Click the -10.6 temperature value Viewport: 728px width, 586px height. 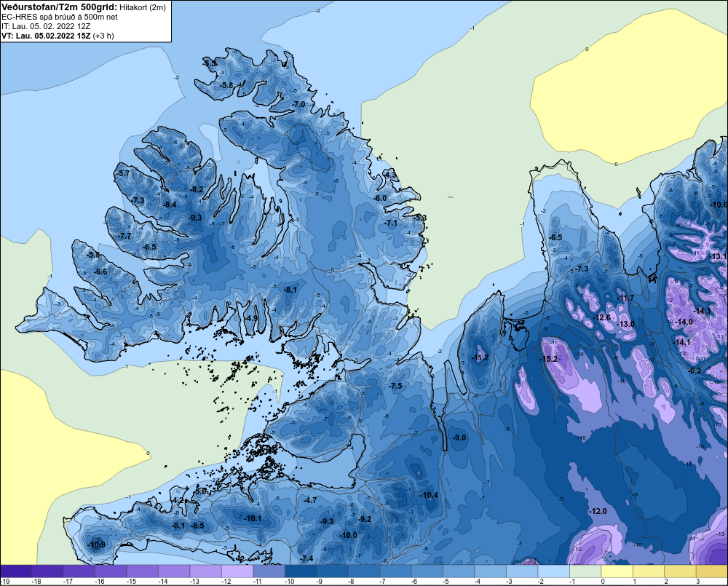719,205
